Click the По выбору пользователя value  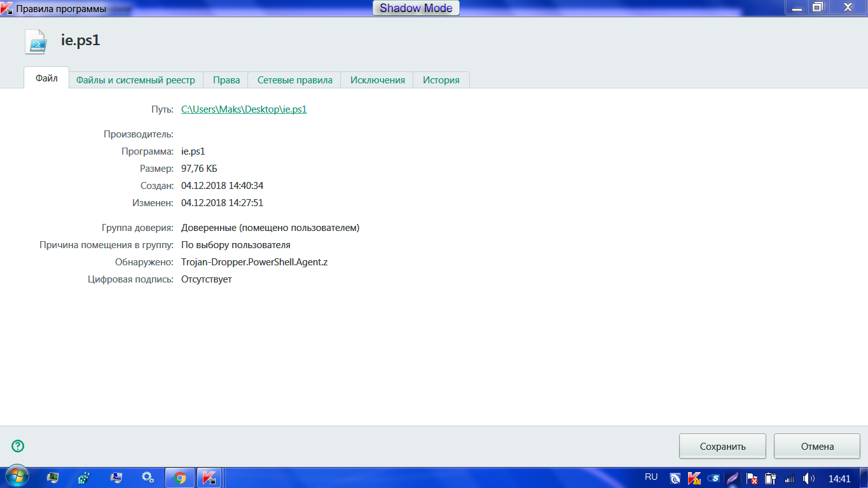coord(235,245)
